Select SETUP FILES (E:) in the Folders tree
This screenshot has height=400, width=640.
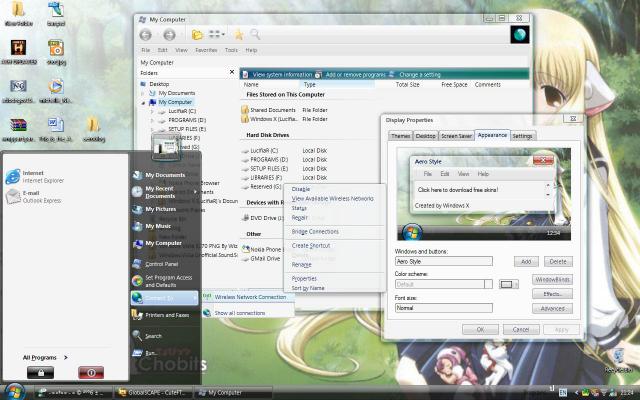[187, 129]
